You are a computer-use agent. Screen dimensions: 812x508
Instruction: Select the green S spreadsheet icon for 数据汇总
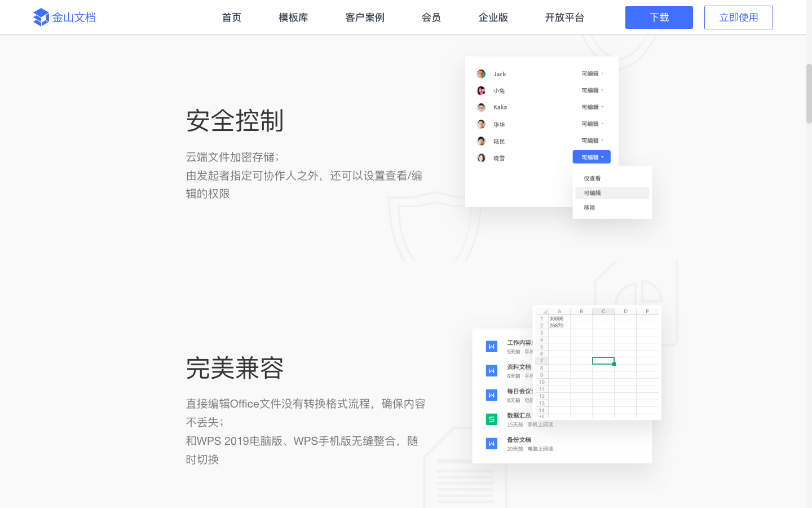(x=491, y=419)
